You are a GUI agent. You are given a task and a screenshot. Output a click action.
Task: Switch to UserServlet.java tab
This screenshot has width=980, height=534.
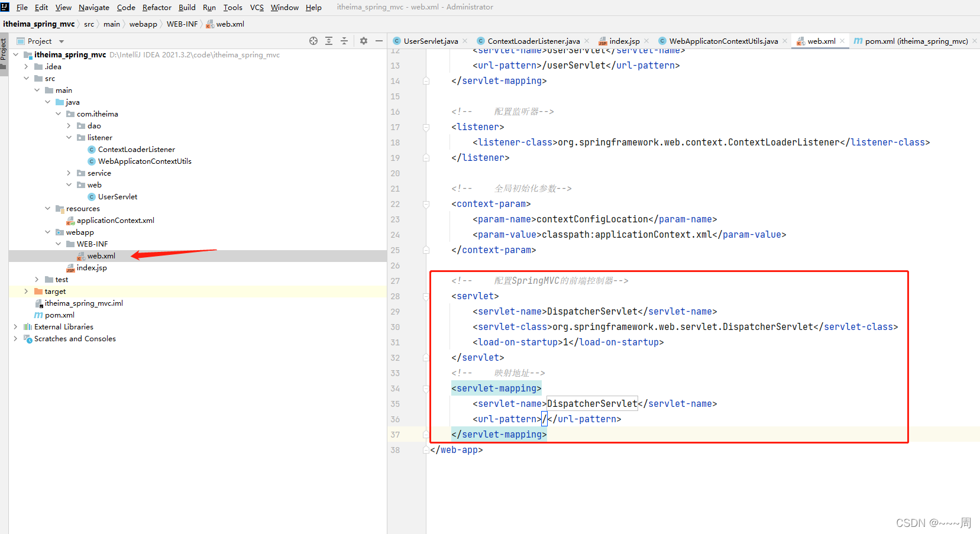click(431, 41)
